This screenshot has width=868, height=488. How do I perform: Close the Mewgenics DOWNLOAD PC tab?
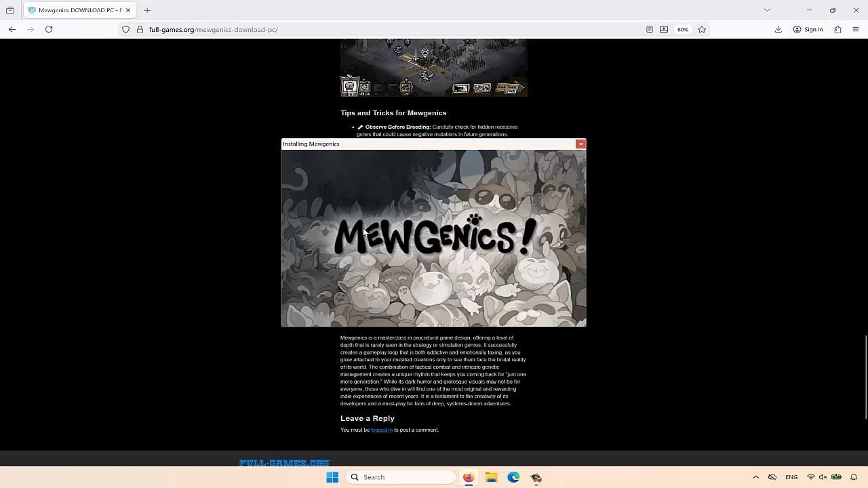click(x=127, y=10)
